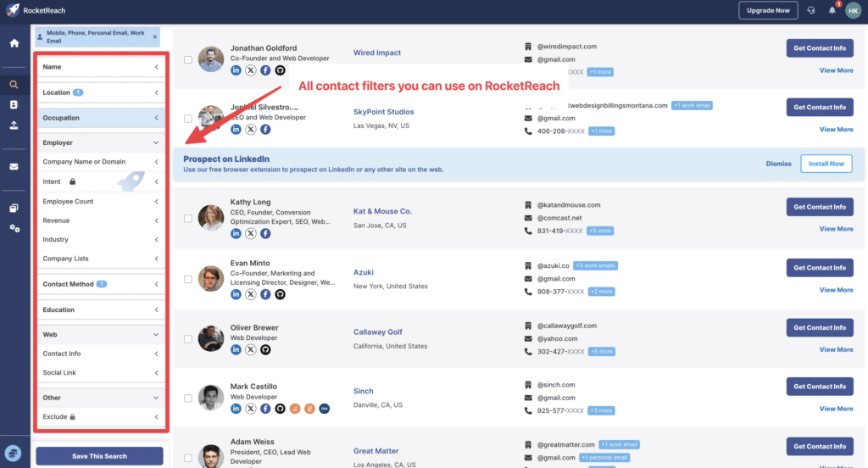This screenshot has height=468, width=868.
Task: Expand the Revenue filter
Action: pyautogui.click(x=101, y=220)
